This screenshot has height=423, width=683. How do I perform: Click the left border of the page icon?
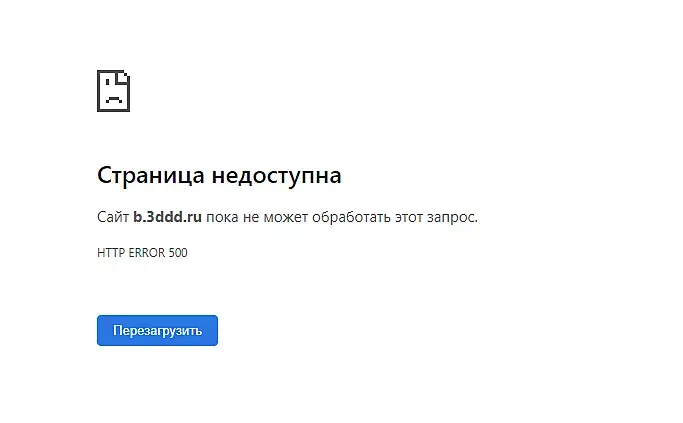pos(99,91)
